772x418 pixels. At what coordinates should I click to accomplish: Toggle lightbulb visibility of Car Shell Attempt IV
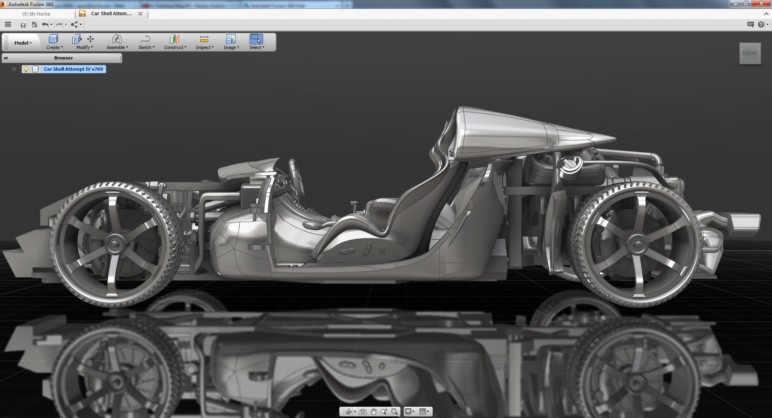click(26, 69)
